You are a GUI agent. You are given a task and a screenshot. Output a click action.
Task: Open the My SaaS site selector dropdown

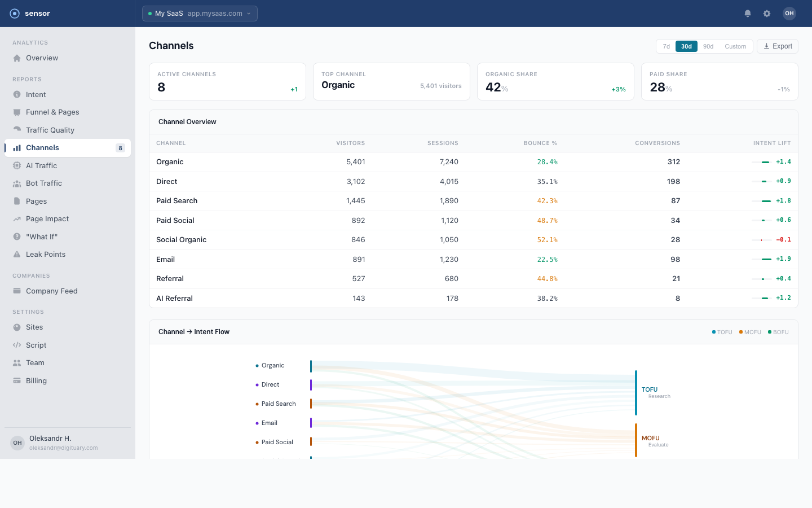(x=200, y=13)
